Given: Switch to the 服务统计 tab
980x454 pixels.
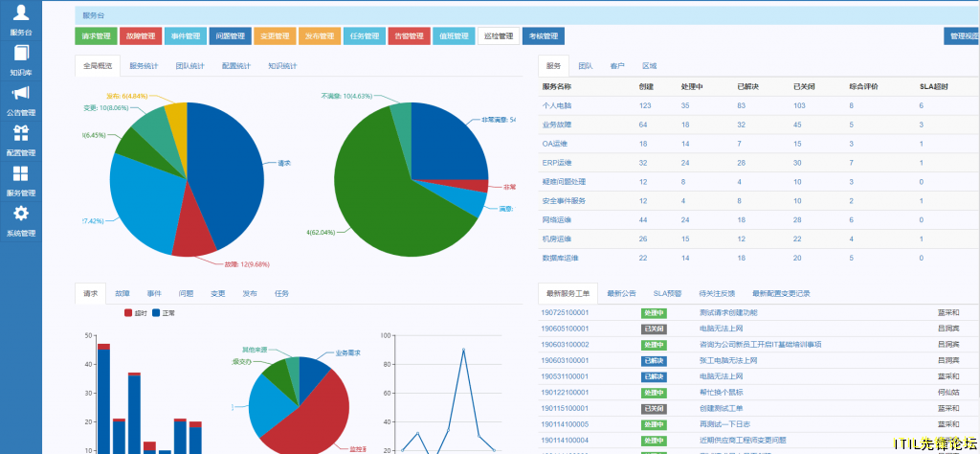Looking at the screenshot, I should (x=144, y=66).
